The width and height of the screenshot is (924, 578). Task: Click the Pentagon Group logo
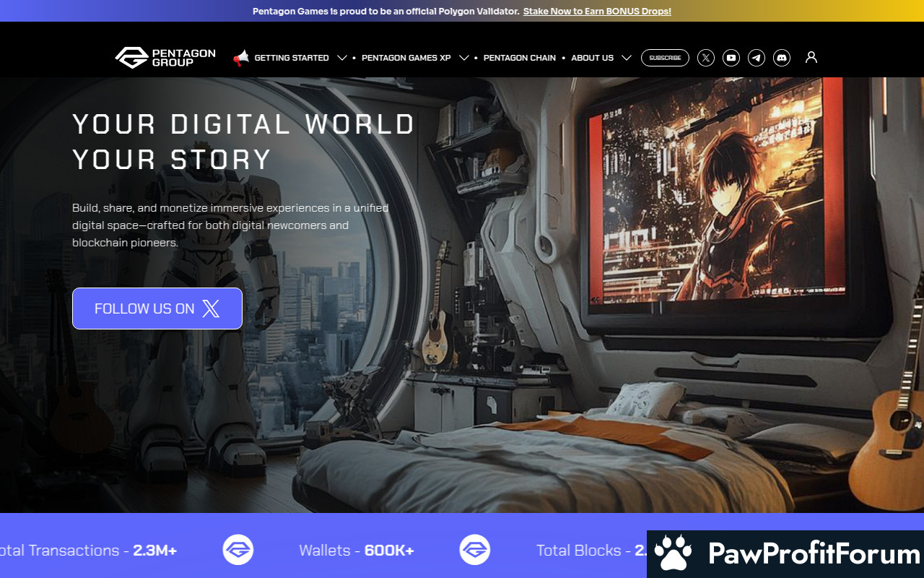[165, 58]
